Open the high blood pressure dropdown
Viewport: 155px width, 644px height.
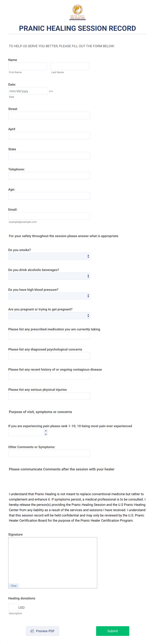coord(49,296)
